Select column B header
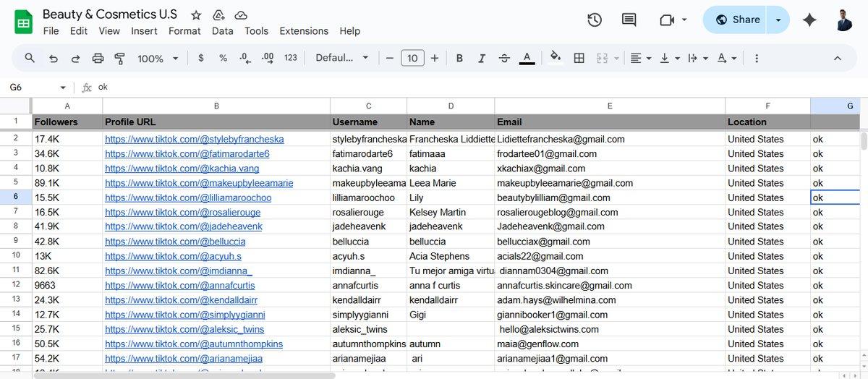868x379 pixels. [x=216, y=106]
